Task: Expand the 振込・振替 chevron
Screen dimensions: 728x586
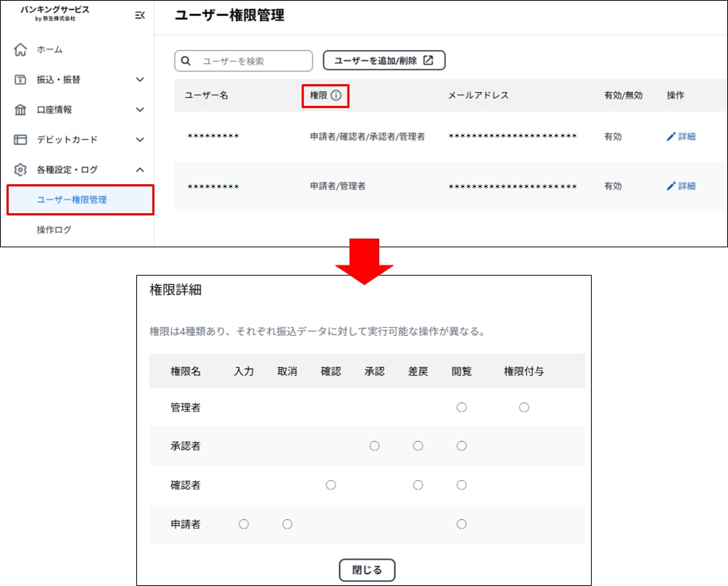Action: pos(140,80)
